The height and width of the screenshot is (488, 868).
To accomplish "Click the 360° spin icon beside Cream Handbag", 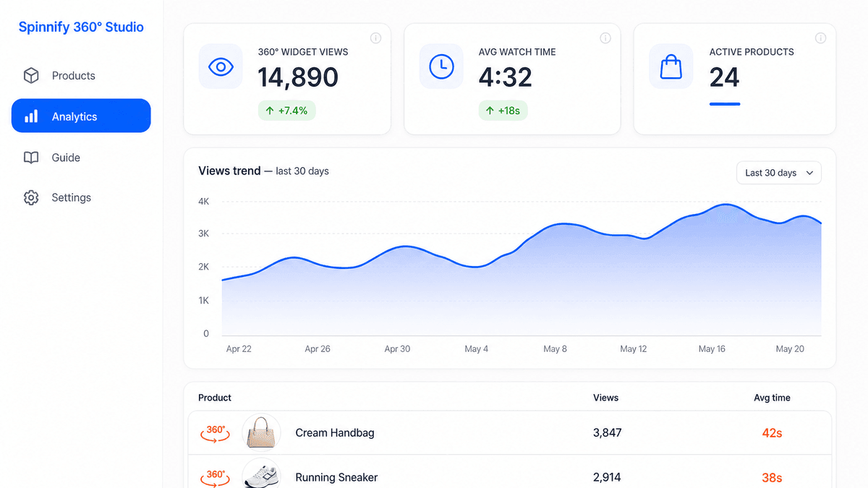I will click(216, 433).
